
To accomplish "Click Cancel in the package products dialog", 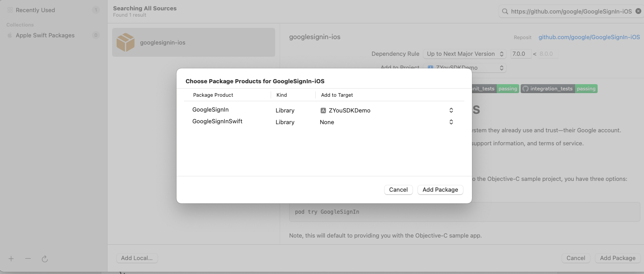I will (398, 189).
